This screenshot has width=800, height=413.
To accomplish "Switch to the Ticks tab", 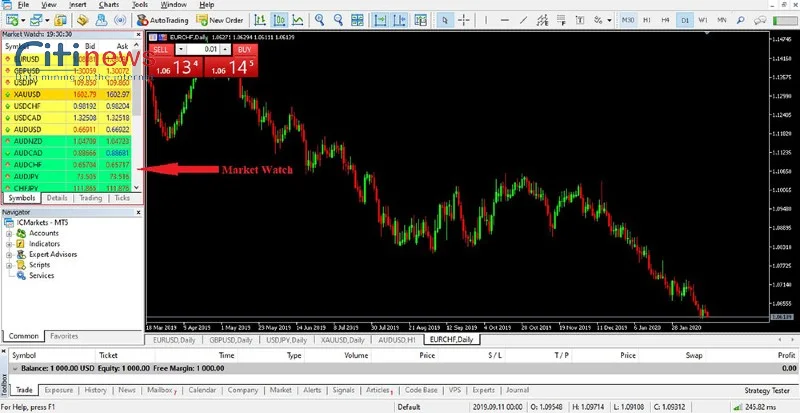I will tap(122, 198).
